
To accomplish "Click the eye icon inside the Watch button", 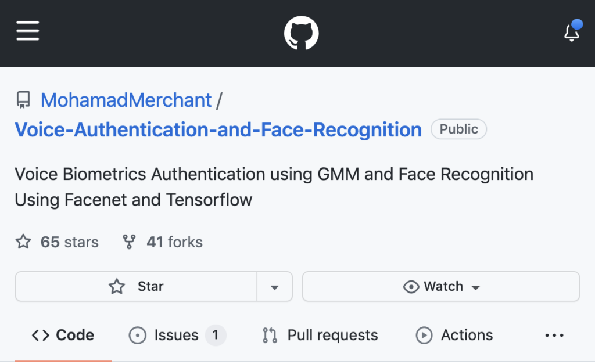I will tap(411, 286).
